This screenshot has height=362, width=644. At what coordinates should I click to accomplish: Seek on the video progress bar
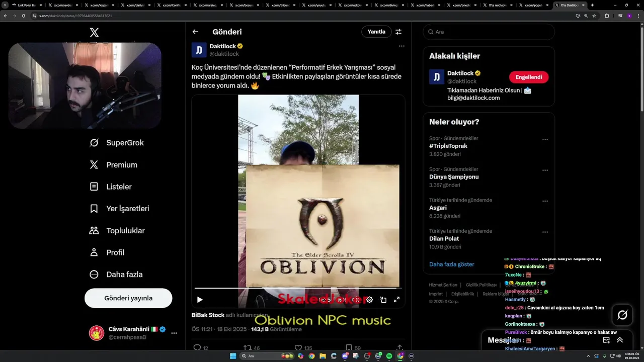coord(298,288)
